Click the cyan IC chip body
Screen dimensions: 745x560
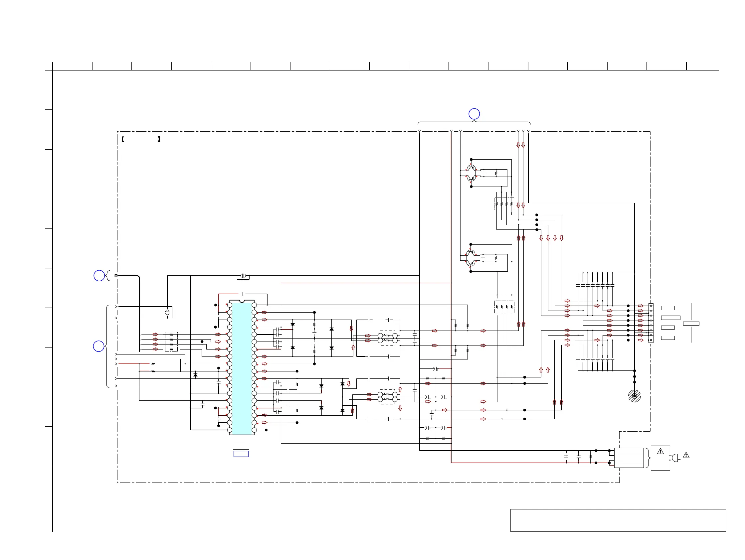[242, 368]
